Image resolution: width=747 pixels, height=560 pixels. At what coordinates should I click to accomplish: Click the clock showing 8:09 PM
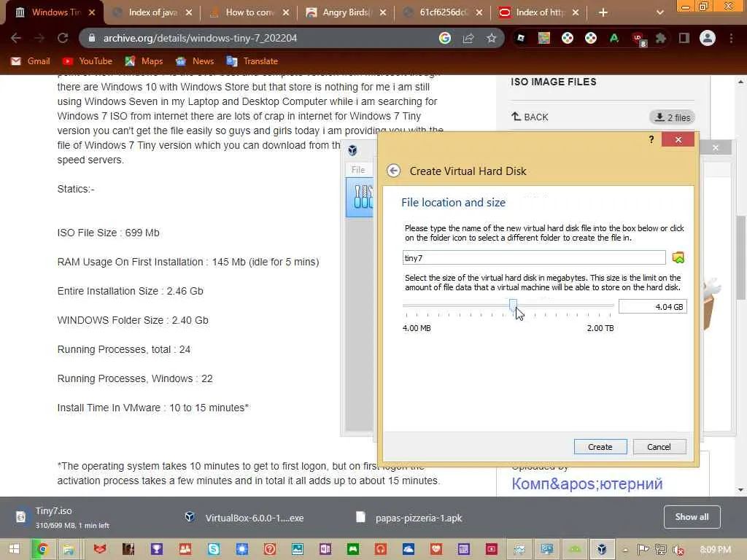[x=715, y=550]
